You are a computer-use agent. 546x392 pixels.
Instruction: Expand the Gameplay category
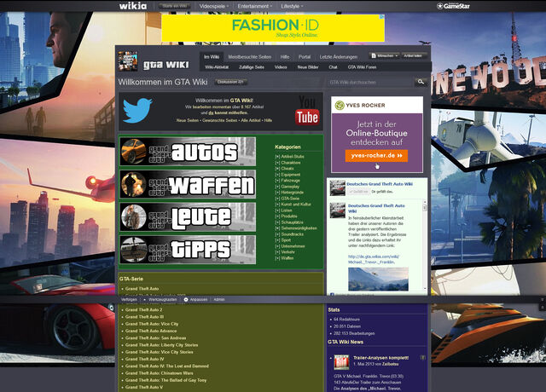pos(277,187)
